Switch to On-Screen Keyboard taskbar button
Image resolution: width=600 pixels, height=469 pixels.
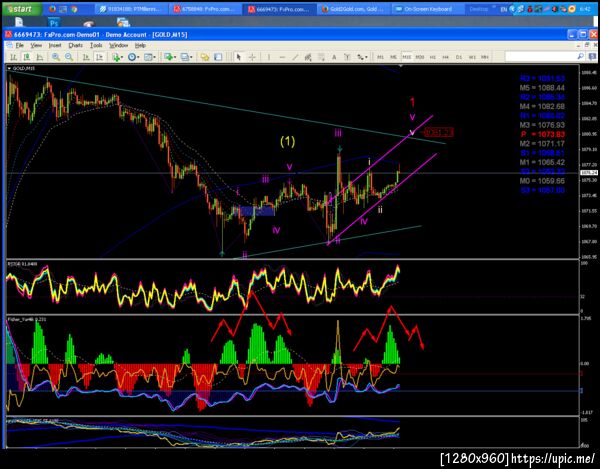pos(427,9)
